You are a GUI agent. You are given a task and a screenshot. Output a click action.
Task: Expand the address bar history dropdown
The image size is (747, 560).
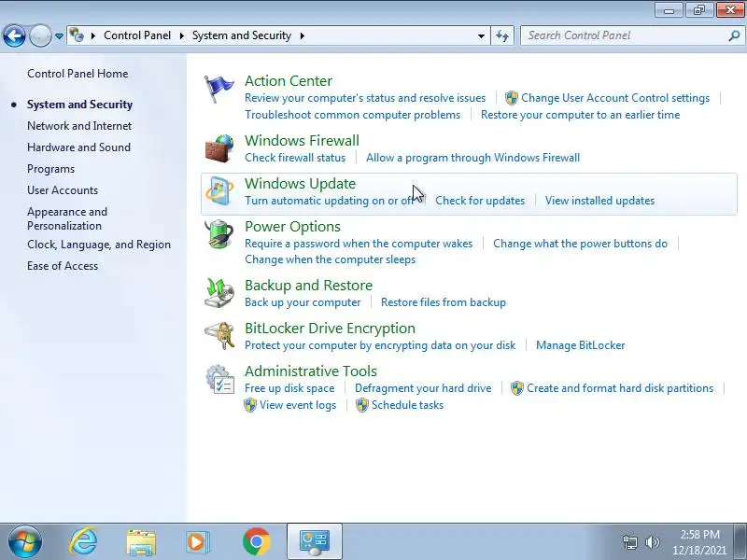(x=481, y=35)
